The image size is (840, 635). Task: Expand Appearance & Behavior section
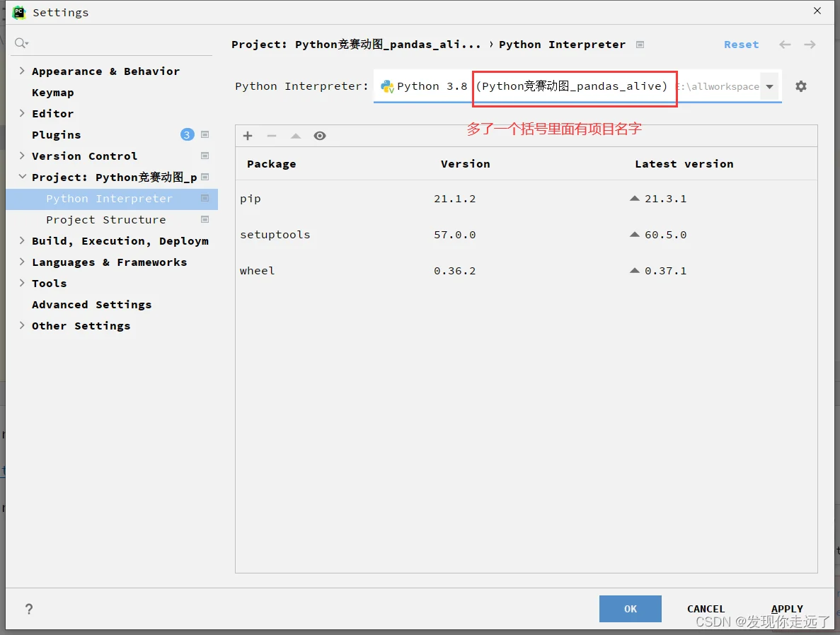click(22, 71)
